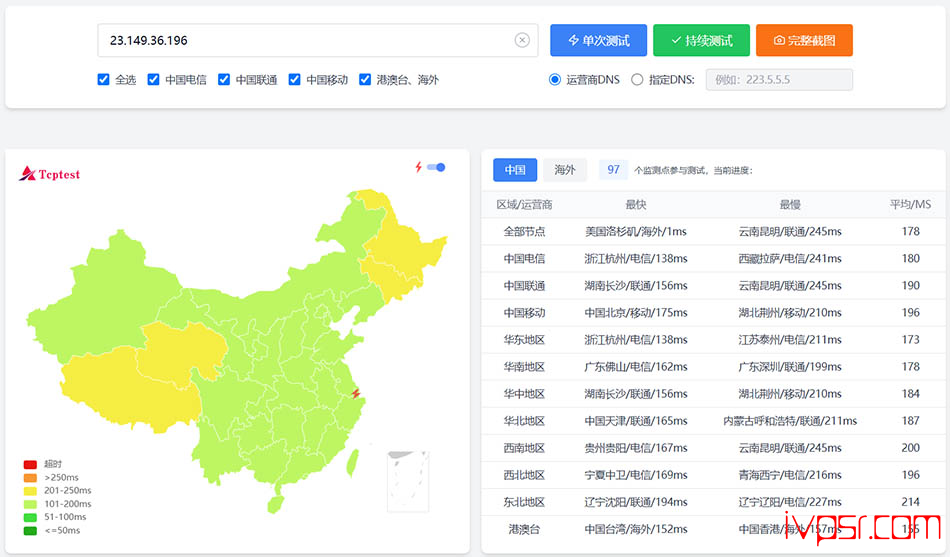Click the 华东地区 row label

(x=524, y=340)
